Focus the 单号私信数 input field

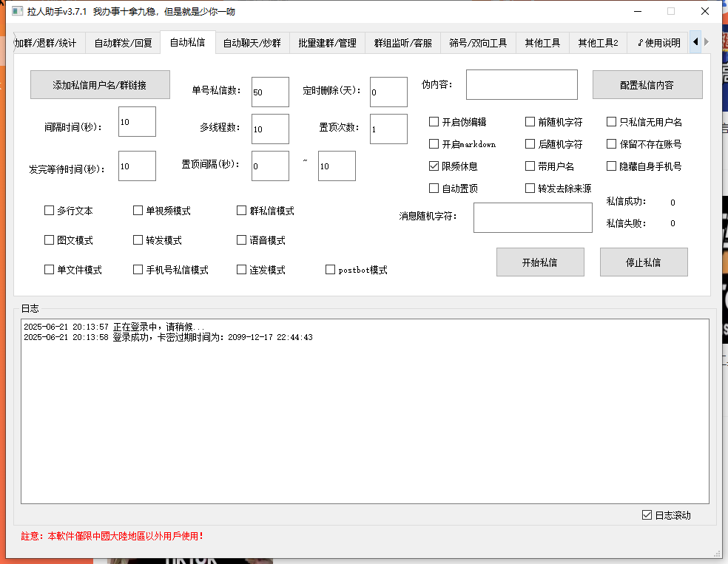pos(270,92)
